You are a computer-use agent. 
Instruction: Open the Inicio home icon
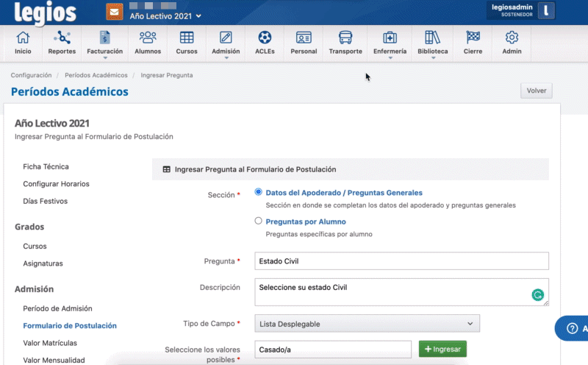(x=24, y=38)
